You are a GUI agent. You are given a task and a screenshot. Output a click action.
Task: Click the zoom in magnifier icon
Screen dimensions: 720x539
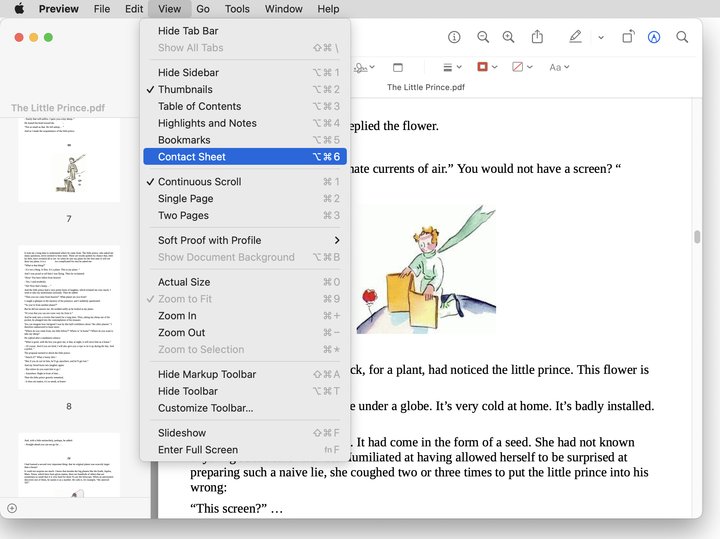(x=508, y=37)
